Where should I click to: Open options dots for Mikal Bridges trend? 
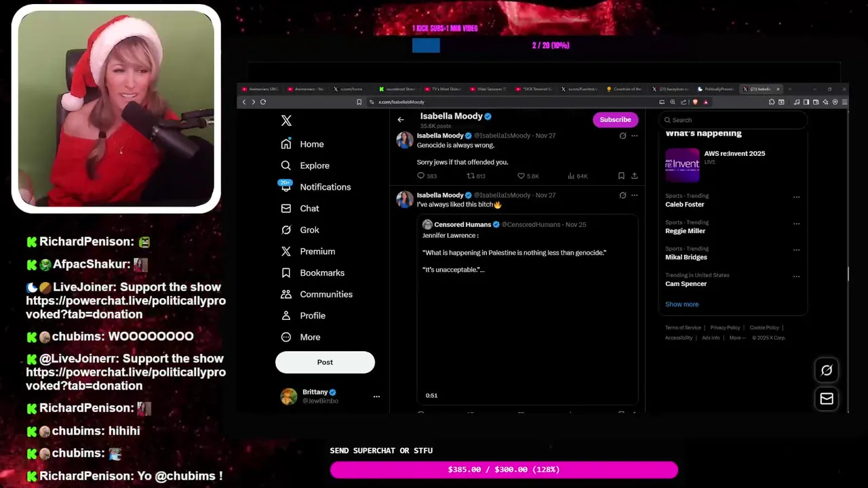click(x=796, y=250)
